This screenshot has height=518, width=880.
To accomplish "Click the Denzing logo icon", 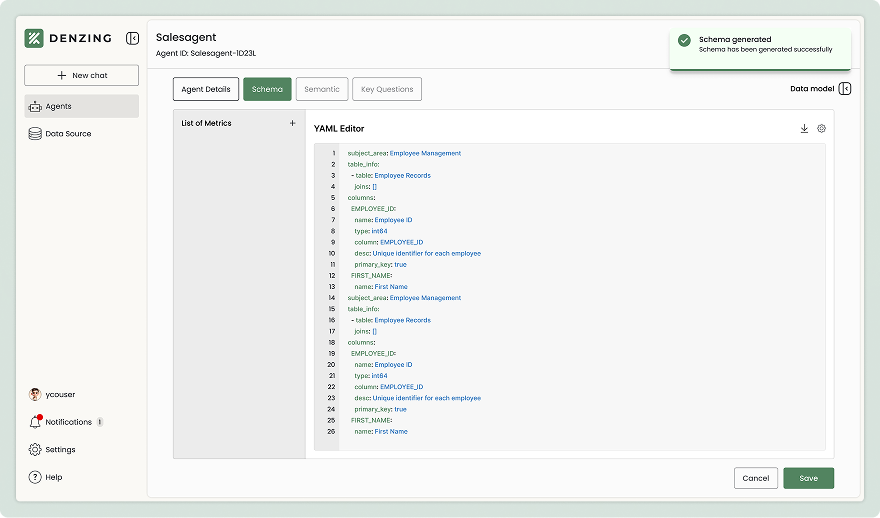I will [x=34, y=38].
